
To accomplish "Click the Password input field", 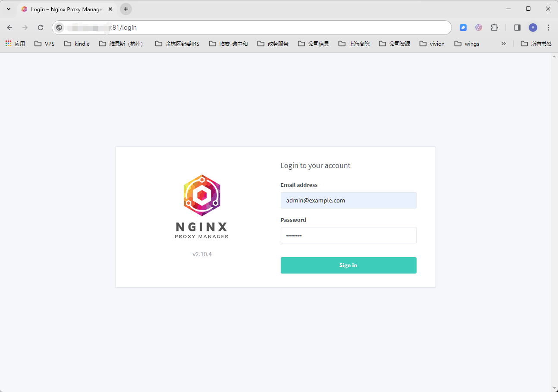I will pos(348,235).
